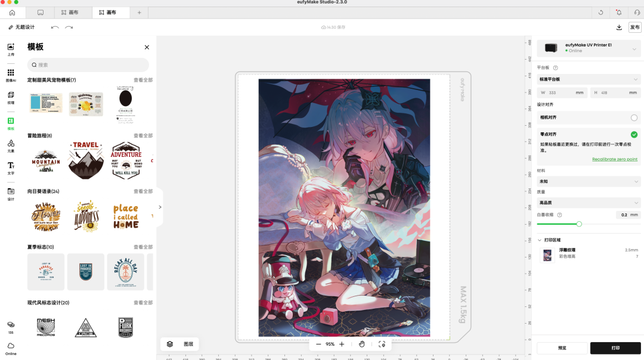This screenshot has width=644, height=360.
Task: Switch to the first 画布 tab
Action: click(x=70, y=13)
